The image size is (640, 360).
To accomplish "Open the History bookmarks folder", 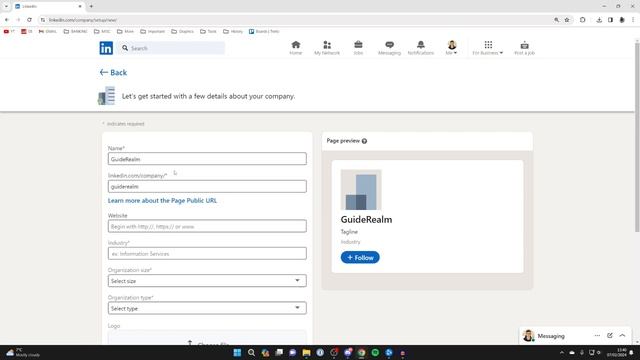I will (x=233, y=31).
